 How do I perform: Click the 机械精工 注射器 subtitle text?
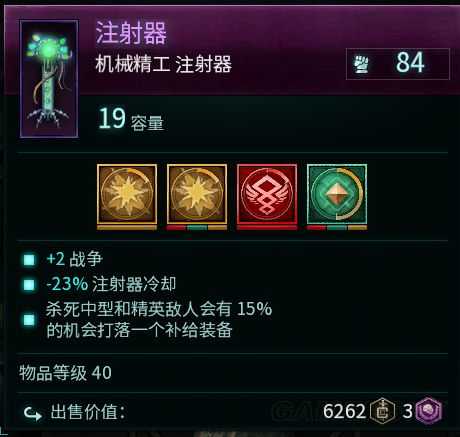click(x=163, y=64)
